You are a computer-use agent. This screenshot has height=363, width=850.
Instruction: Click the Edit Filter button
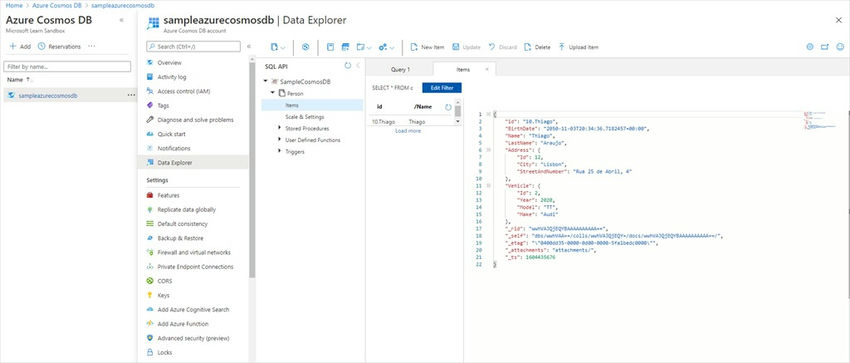coord(442,88)
